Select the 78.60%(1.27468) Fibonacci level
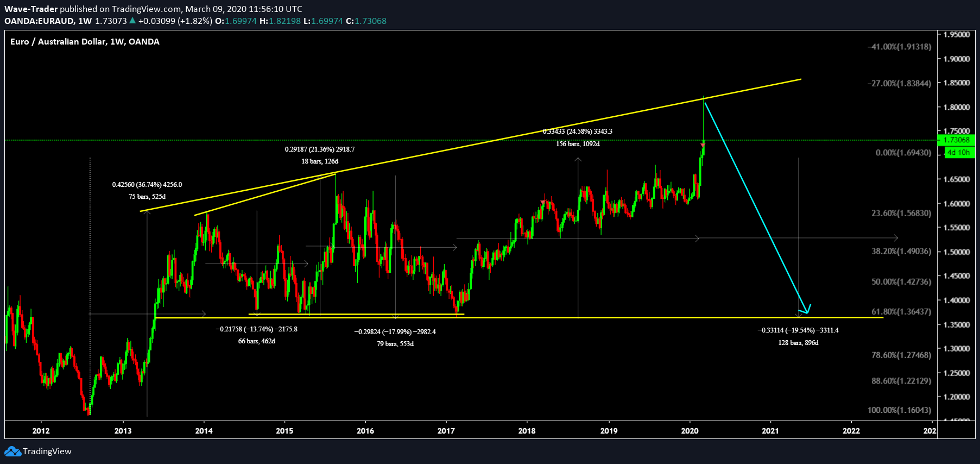The height and width of the screenshot is (464, 980). (901, 355)
